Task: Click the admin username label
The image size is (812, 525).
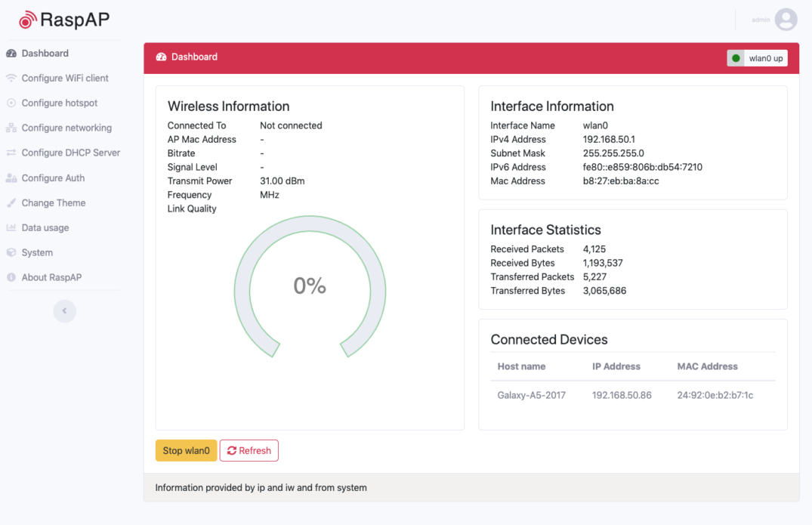Action: (760, 20)
